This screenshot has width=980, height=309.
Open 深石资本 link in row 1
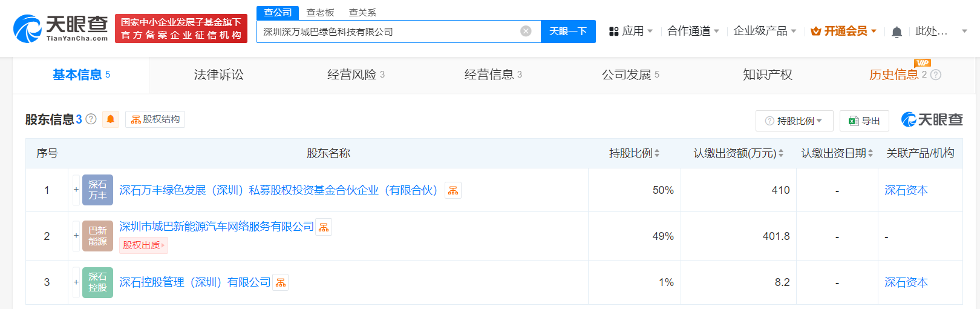[906, 190]
